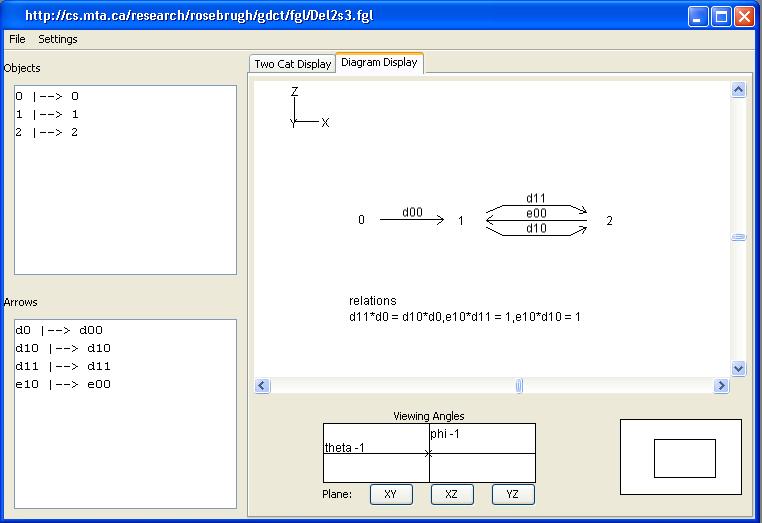The height and width of the screenshot is (523, 762).
Task: Click node 0 in the diagram
Action: point(361,220)
